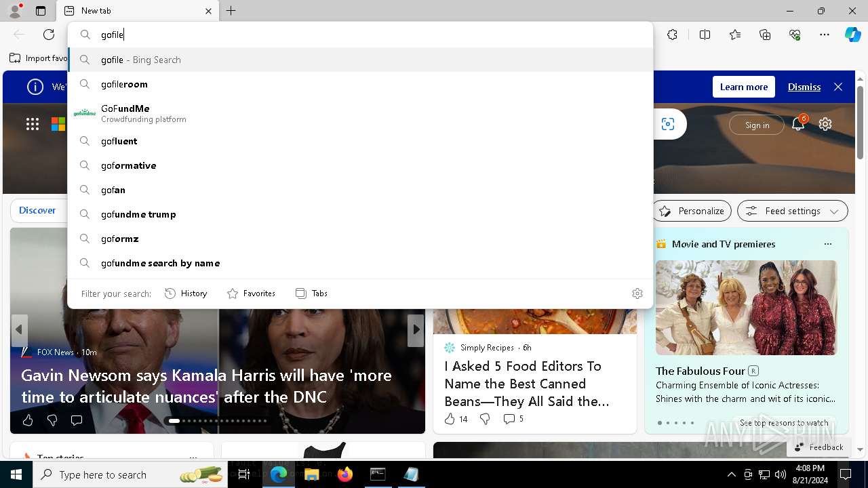Select 'gofundme search by name' suggestion

360,263
